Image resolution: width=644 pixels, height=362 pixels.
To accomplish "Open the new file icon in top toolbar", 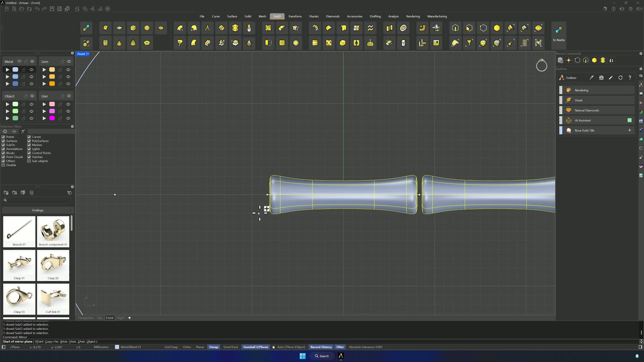I will click(7, 9).
